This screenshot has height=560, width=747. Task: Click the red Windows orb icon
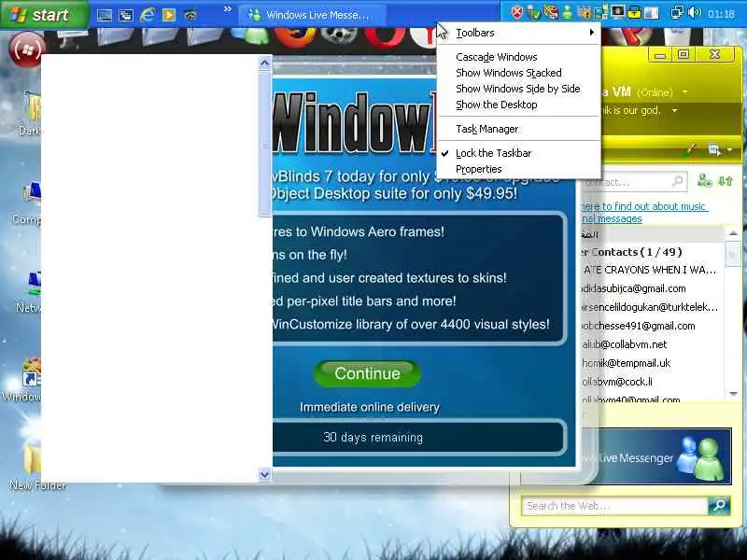(27, 49)
